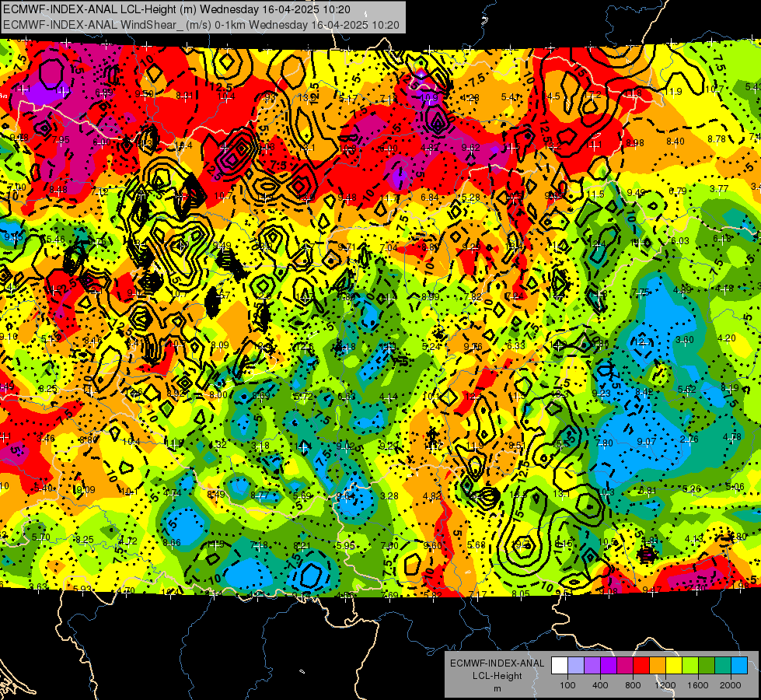Click the grid value 9.23
The width and height of the screenshot is (761, 700).
click(602, 393)
